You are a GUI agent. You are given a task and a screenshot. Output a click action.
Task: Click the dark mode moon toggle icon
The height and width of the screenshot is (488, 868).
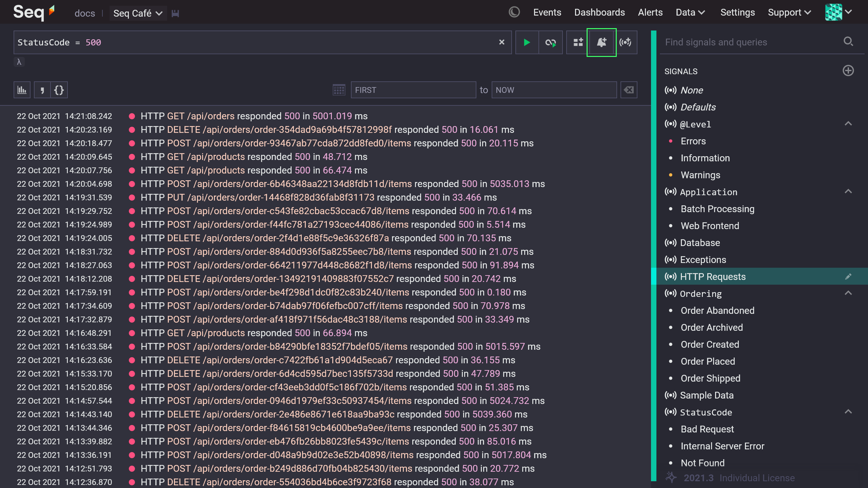514,12
